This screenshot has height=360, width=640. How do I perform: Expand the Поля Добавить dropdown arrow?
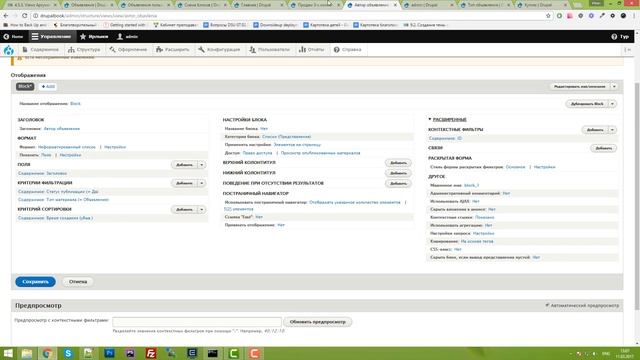pyautogui.click(x=202, y=165)
